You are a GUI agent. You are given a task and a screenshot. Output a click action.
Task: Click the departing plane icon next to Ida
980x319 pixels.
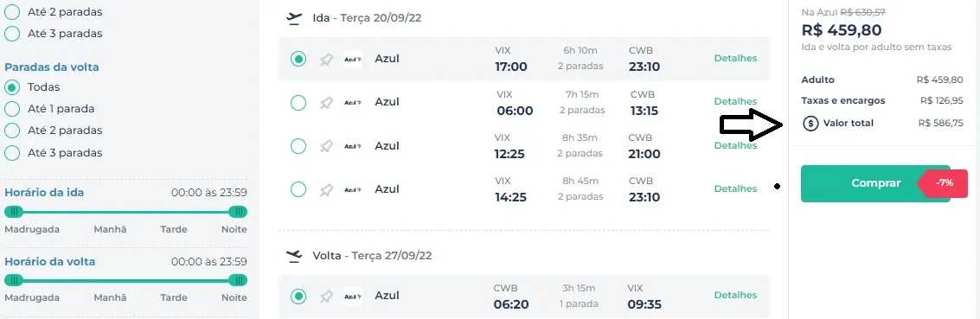[294, 18]
